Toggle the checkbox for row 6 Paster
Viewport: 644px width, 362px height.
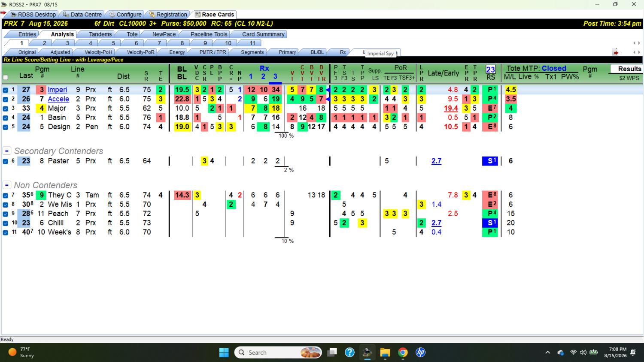pyautogui.click(x=6, y=161)
